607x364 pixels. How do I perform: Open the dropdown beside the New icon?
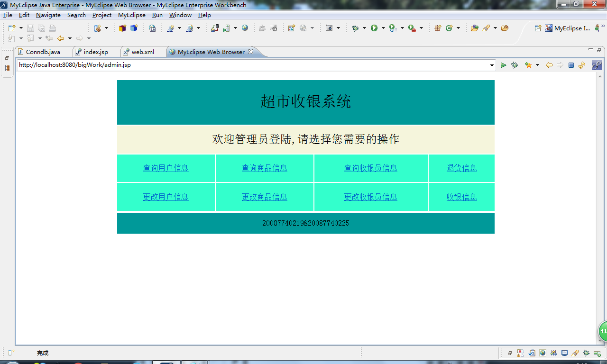21,28
